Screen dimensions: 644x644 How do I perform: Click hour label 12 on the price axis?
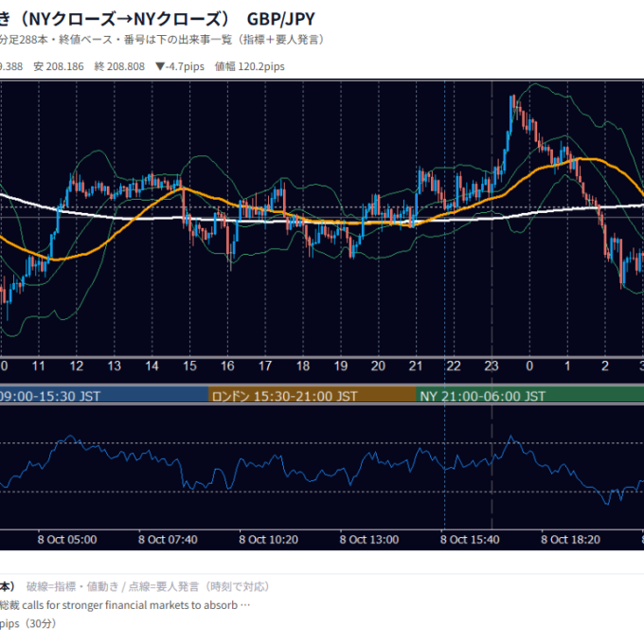click(x=77, y=366)
